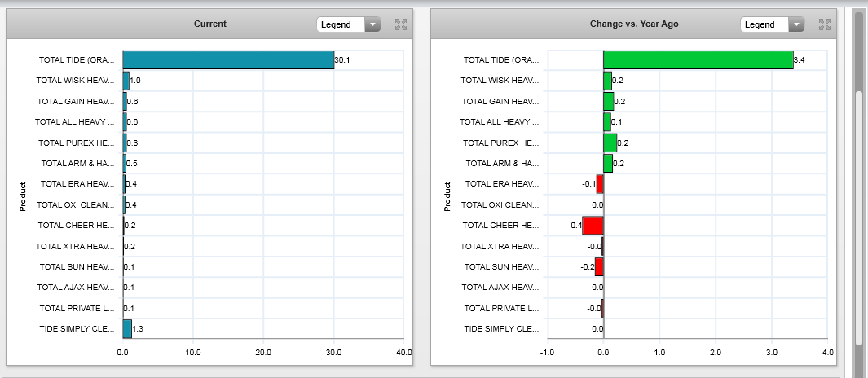Click the Product axis label in Current chart
The height and width of the screenshot is (378, 868).
(x=23, y=196)
